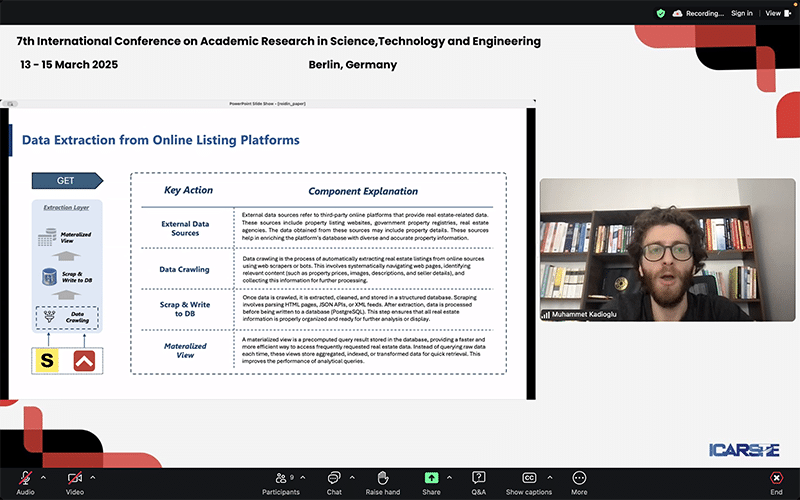Image resolution: width=800 pixels, height=500 pixels.
Task: Click the "Component Explanation" column header
Action: [363, 191]
